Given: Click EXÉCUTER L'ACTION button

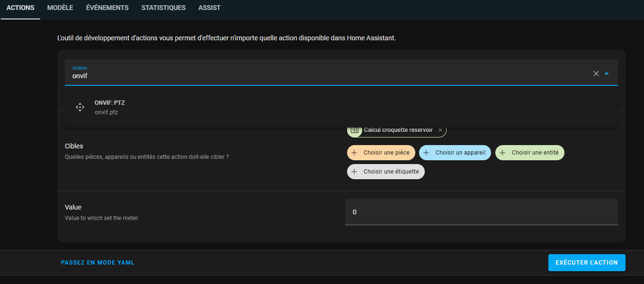Looking at the screenshot, I should [587, 263].
